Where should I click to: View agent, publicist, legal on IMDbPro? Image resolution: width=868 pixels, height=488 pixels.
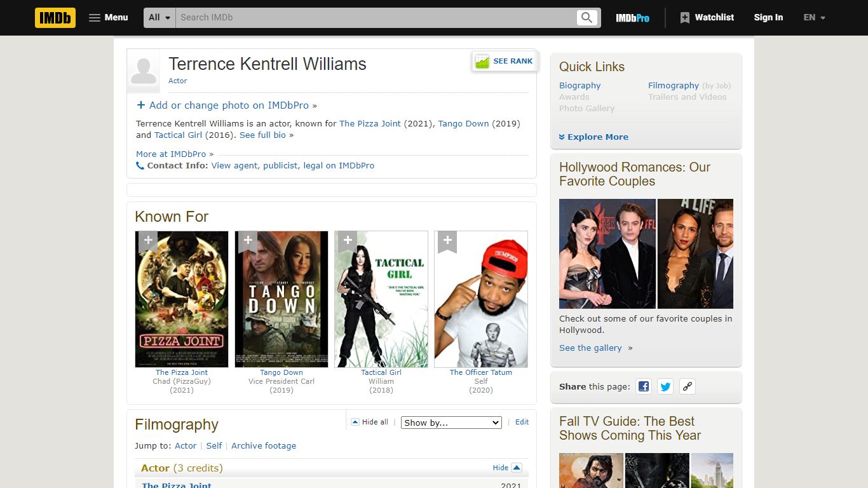pyautogui.click(x=293, y=166)
